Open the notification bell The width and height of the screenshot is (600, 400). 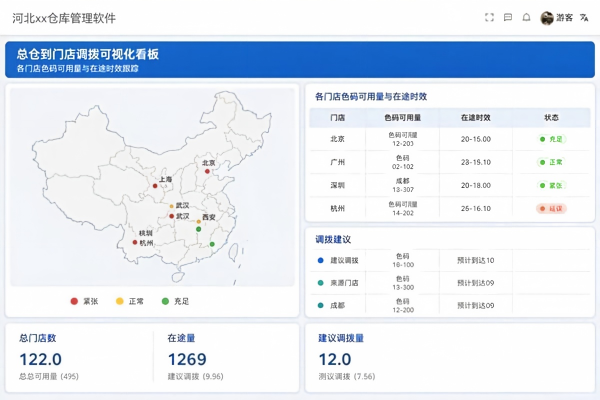[527, 17]
